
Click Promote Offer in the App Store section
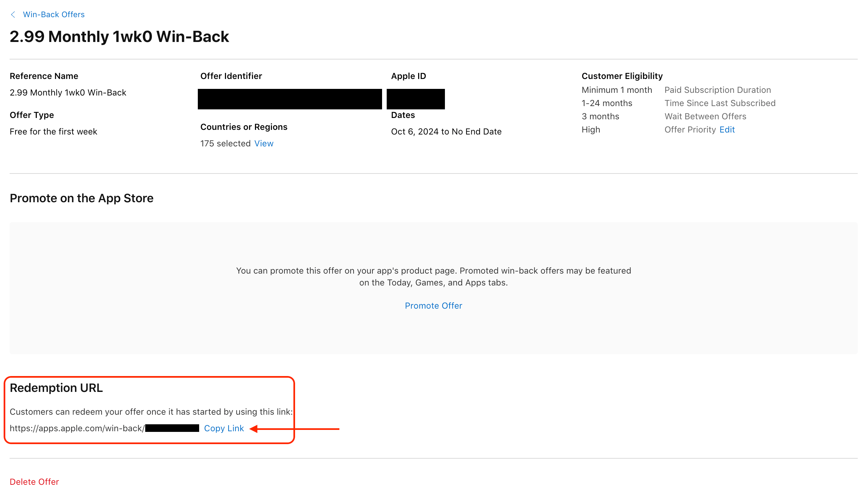(x=433, y=305)
